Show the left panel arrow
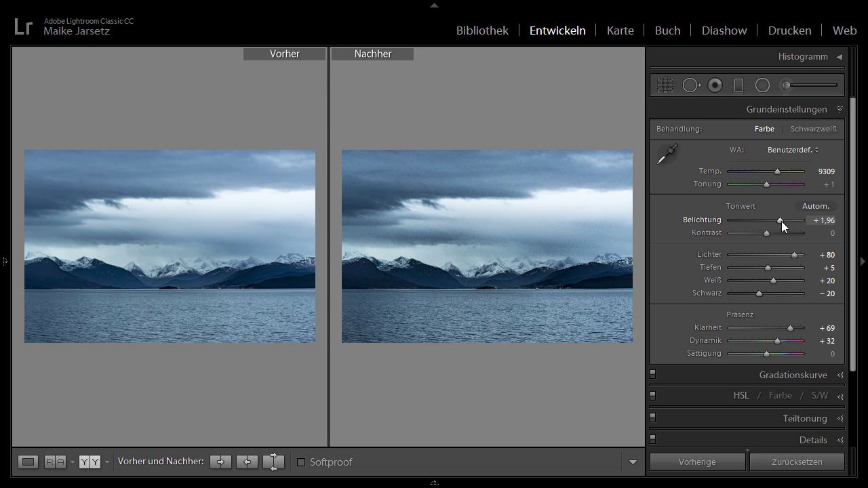 (x=5, y=261)
